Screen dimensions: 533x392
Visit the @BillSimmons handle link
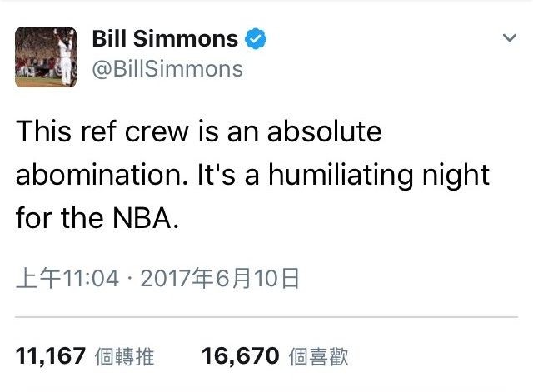click(167, 69)
